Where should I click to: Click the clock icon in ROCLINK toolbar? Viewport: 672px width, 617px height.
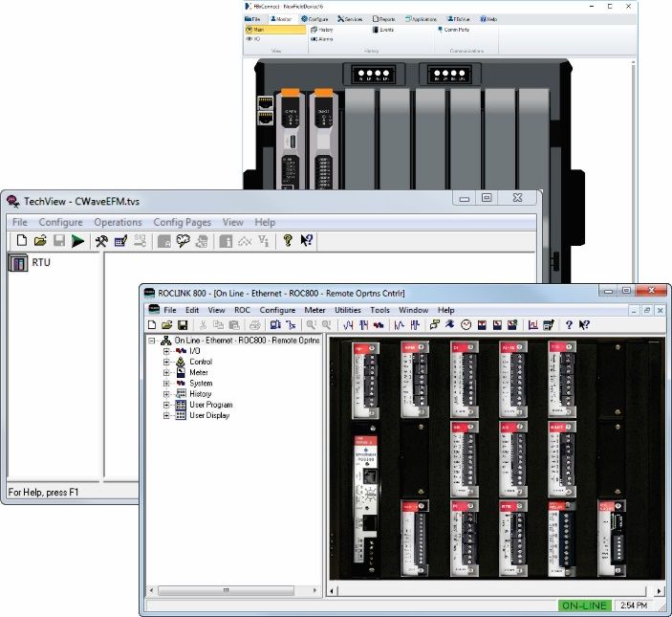pyautogui.click(x=466, y=325)
